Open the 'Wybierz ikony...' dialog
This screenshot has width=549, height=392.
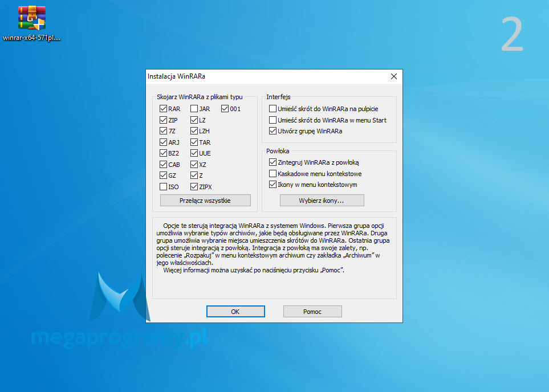[322, 201]
